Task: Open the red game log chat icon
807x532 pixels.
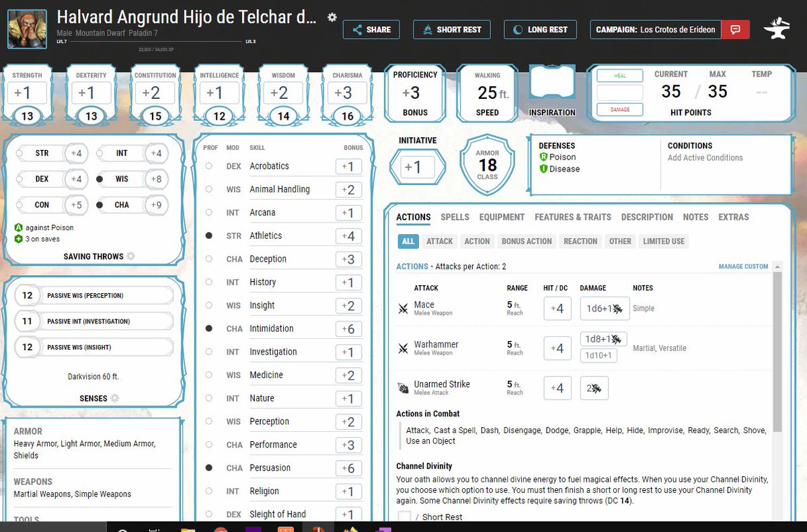Action: (x=736, y=30)
